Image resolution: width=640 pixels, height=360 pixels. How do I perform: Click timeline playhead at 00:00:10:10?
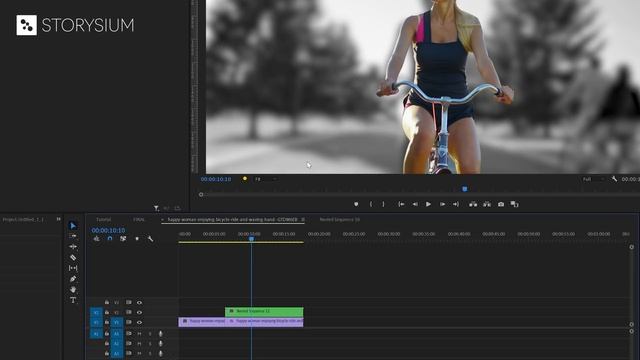pos(251,238)
